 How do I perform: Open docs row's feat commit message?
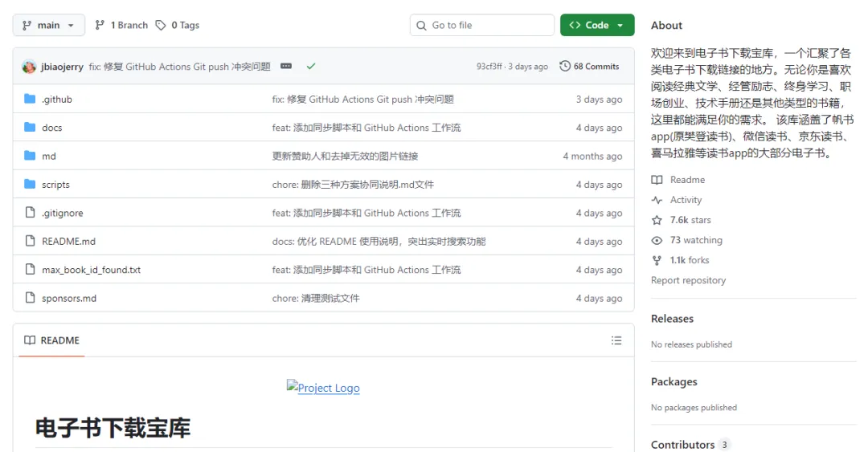click(x=366, y=128)
